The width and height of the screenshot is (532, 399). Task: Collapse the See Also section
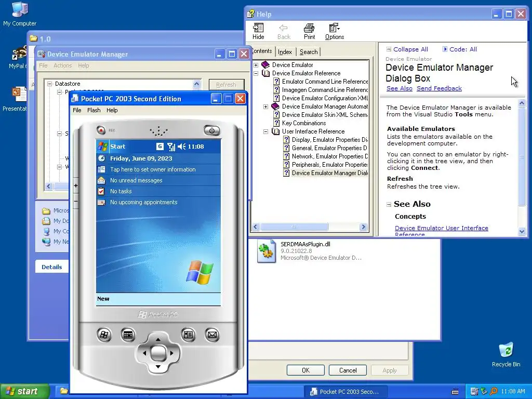tap(389, 204)
